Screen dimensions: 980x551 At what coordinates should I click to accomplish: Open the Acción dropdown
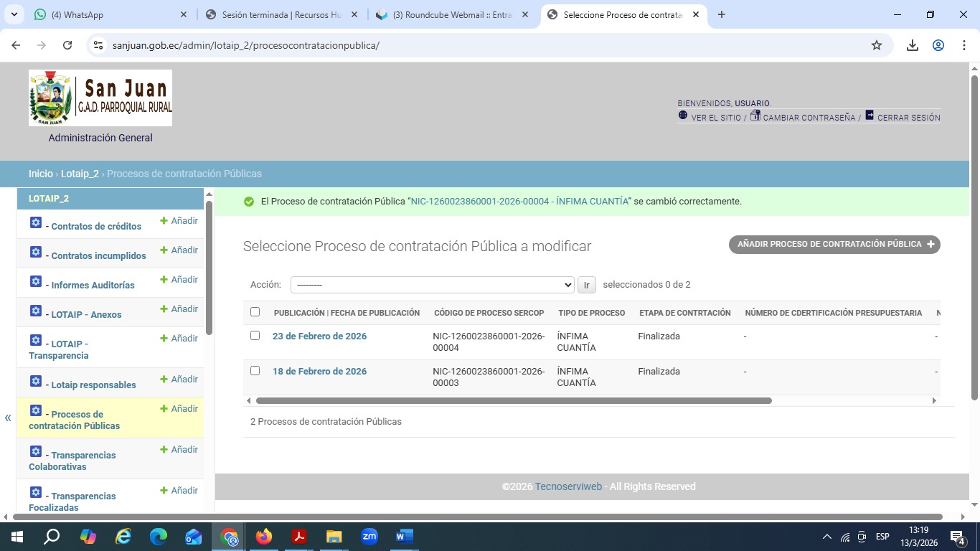coord(432,285)
